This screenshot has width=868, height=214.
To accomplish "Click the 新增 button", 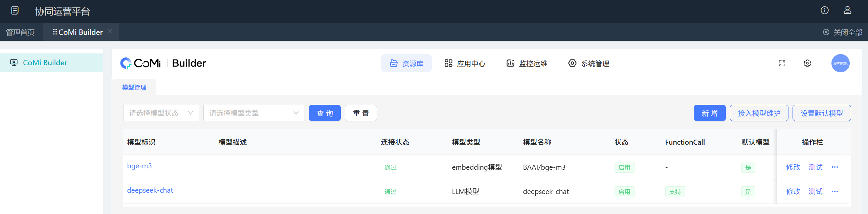I will click(710, 113).
